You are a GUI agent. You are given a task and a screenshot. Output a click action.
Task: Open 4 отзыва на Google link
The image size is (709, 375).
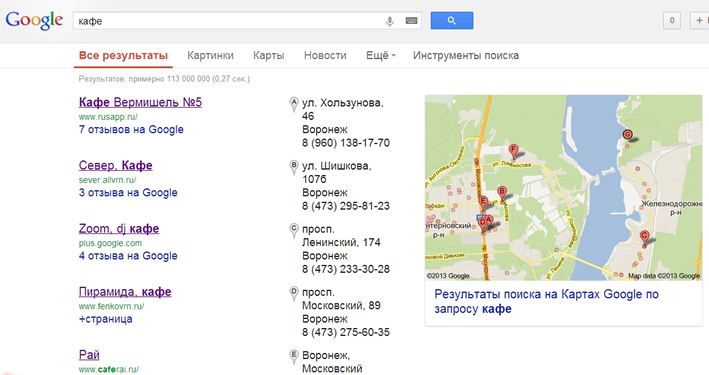(128, 256)
